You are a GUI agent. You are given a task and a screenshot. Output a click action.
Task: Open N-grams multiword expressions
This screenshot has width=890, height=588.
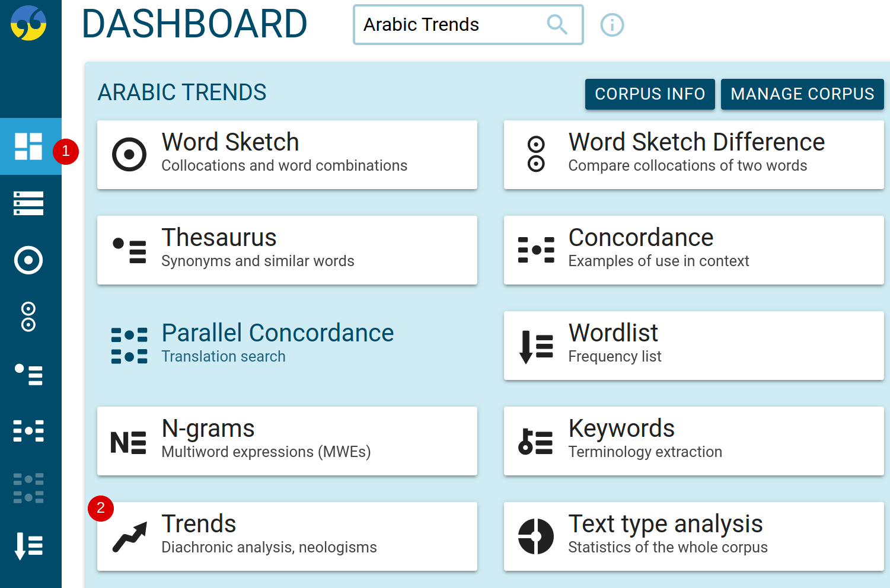point(287,440)
